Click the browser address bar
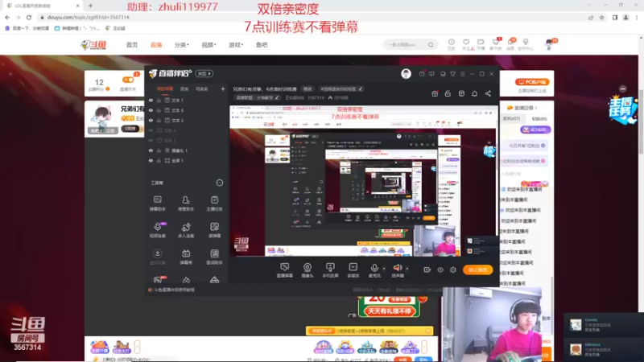The height and width of the screenshot is (362, 644). 312,17
